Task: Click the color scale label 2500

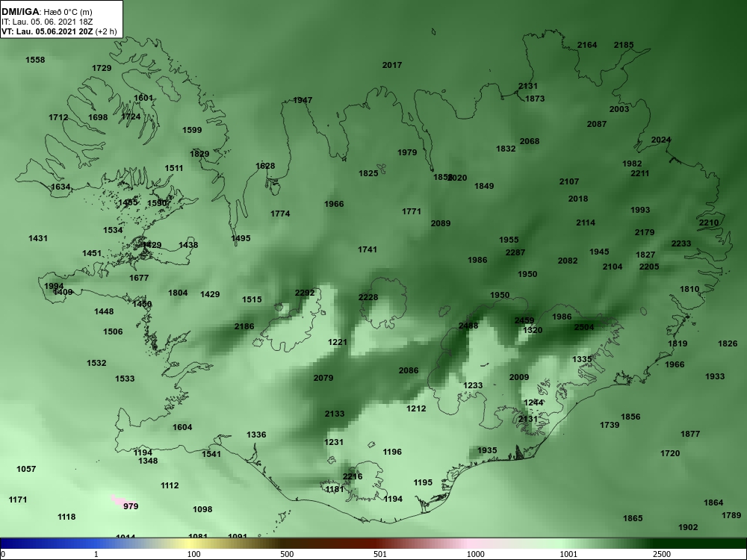Action: pyautogui.click(x=662, y=554)
